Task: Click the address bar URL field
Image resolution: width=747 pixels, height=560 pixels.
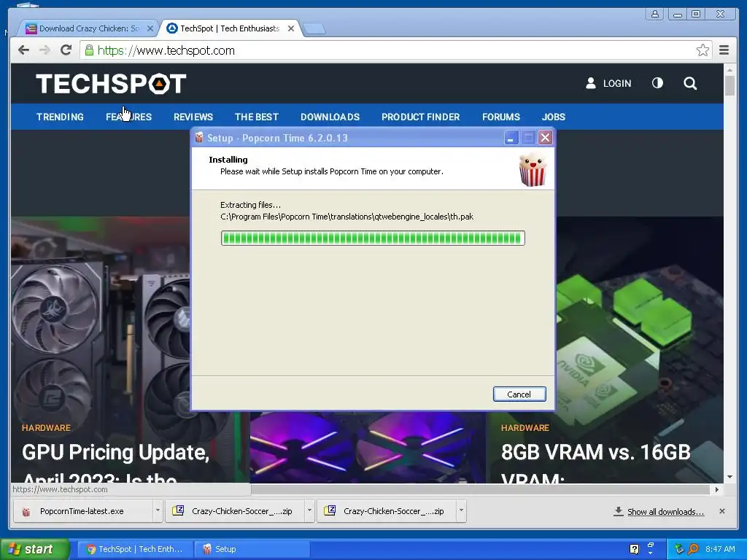Action: (x=395, y=50)
